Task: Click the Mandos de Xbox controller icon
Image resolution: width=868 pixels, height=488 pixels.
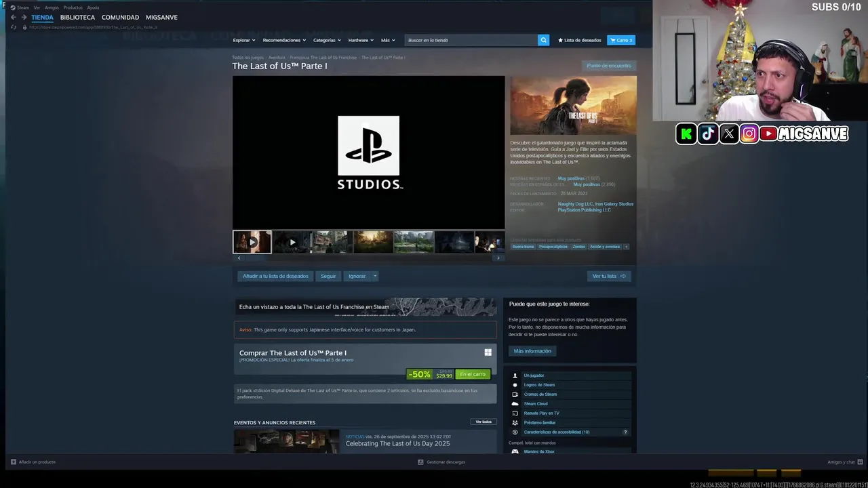Action: 515,451
